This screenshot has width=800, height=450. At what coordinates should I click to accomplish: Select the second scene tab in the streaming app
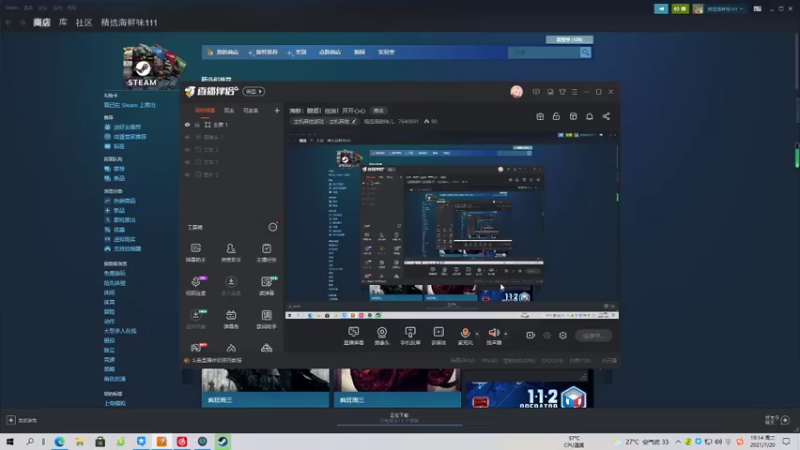tap(229, 110)
